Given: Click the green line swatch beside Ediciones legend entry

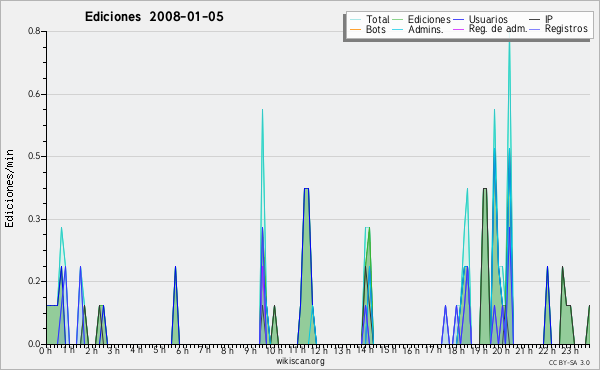Looking at the screenshot, I should [398, 20].
